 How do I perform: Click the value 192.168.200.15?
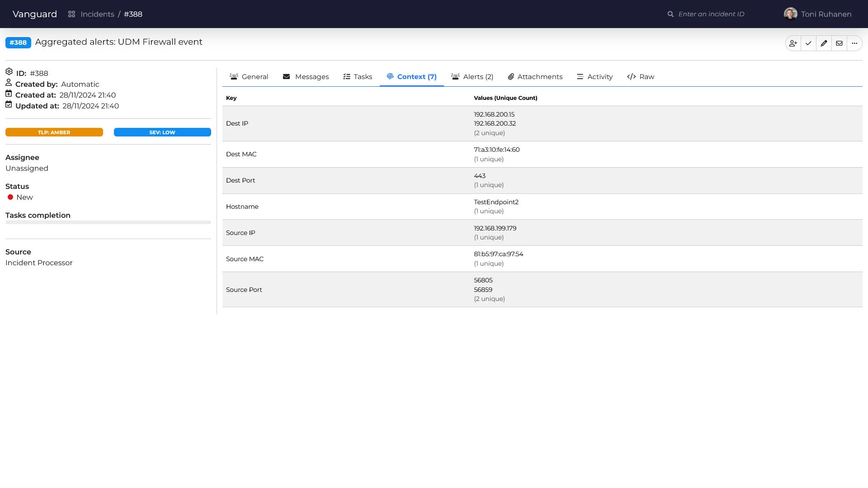[x=494, y=115]
